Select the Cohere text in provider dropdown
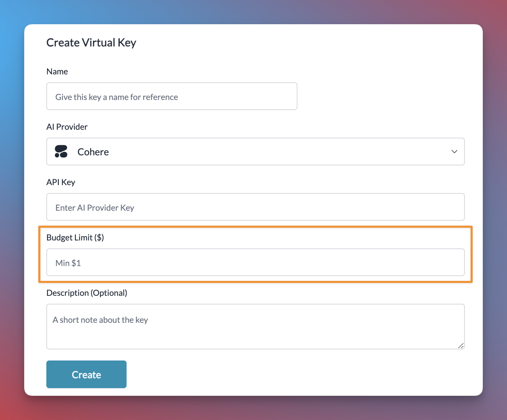The image size is (507, 420). tap(93, 152)
